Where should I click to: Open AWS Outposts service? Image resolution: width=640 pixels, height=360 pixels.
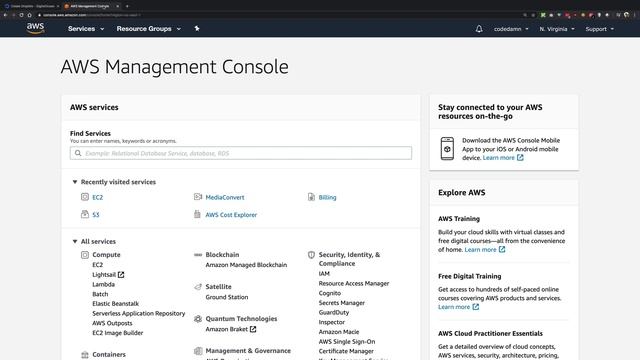pyautogui.click(x=112, y=323)
